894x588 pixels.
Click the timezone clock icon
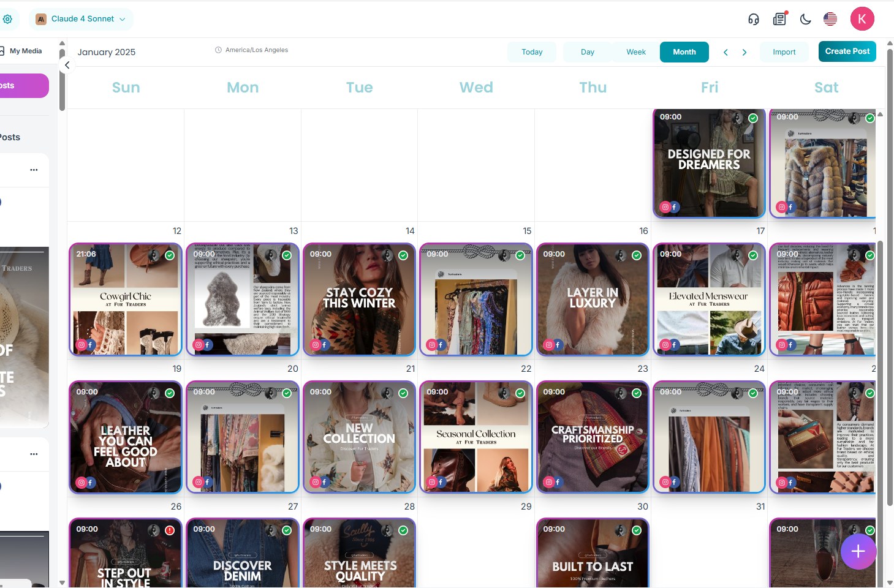(x=218, y=50)
